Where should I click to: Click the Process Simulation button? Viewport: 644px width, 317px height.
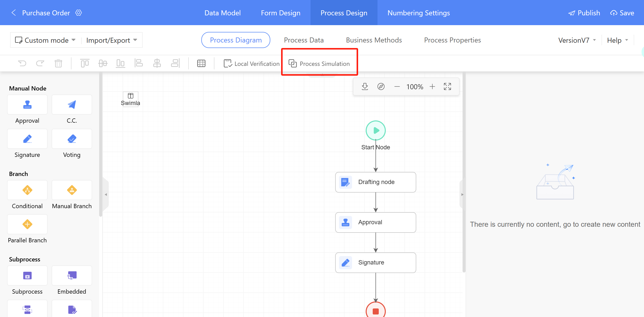(x=319, y=64)
